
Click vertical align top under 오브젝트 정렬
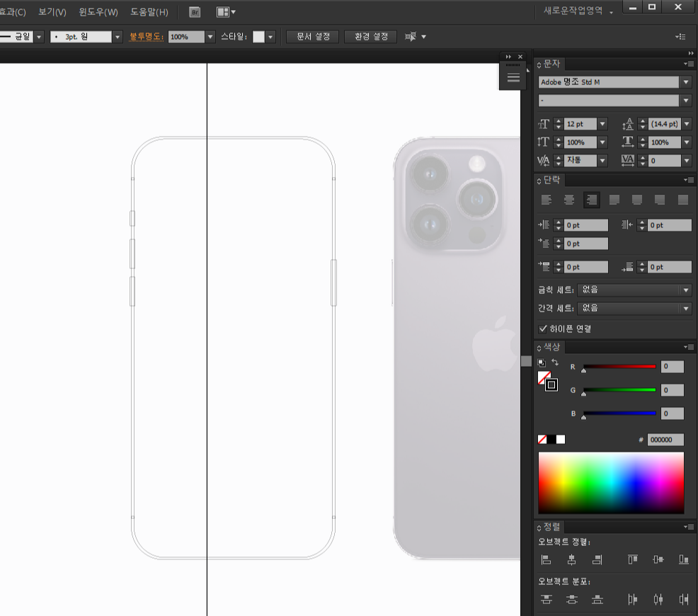(633, 560)
